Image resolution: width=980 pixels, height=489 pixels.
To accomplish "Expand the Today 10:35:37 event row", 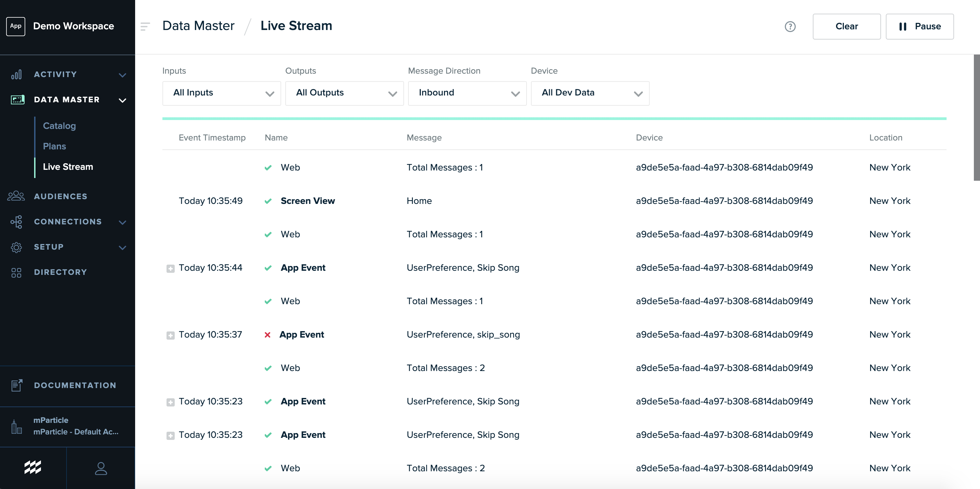I will [x=170, y=336].
